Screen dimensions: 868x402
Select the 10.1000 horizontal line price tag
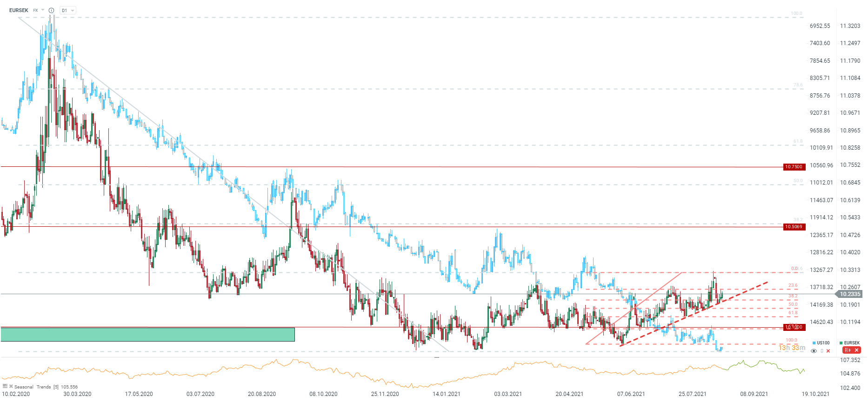pyautogui.click(x=794, y=327)
